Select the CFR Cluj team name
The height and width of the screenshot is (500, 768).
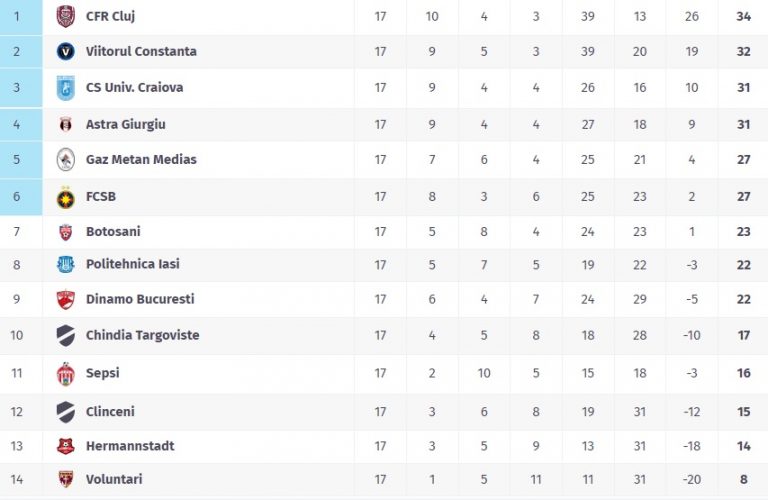pos(110,16)
